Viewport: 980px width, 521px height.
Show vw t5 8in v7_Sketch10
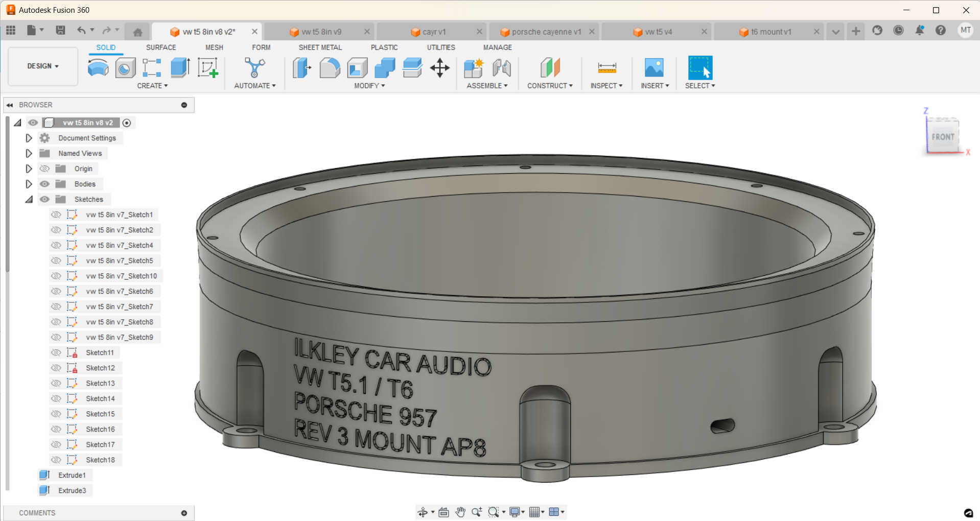(56, 276)
